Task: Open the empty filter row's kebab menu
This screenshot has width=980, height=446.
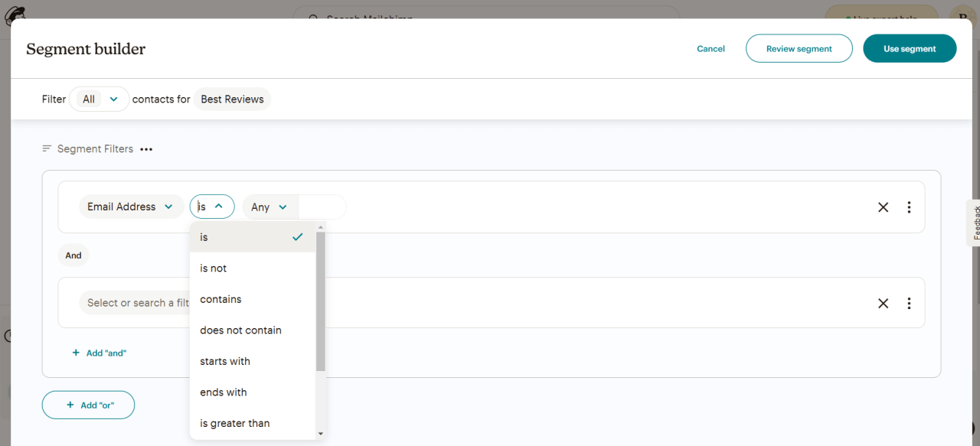Action: point(909,303)
